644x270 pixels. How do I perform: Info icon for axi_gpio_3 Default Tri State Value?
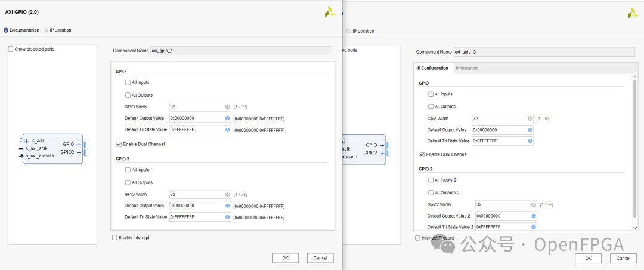(x=530, y=141)
